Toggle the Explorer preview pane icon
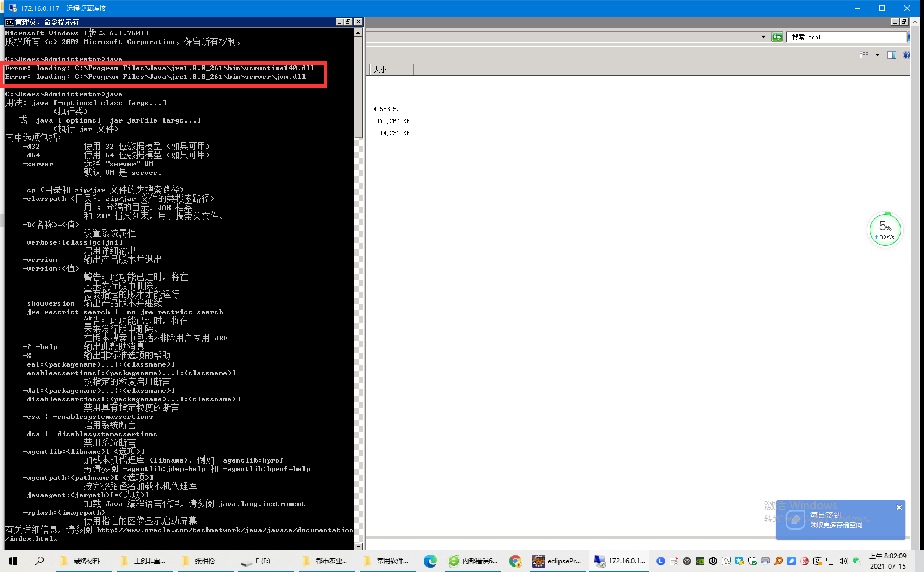The height and width of the screenshot is (572, 924). [892, 55]
